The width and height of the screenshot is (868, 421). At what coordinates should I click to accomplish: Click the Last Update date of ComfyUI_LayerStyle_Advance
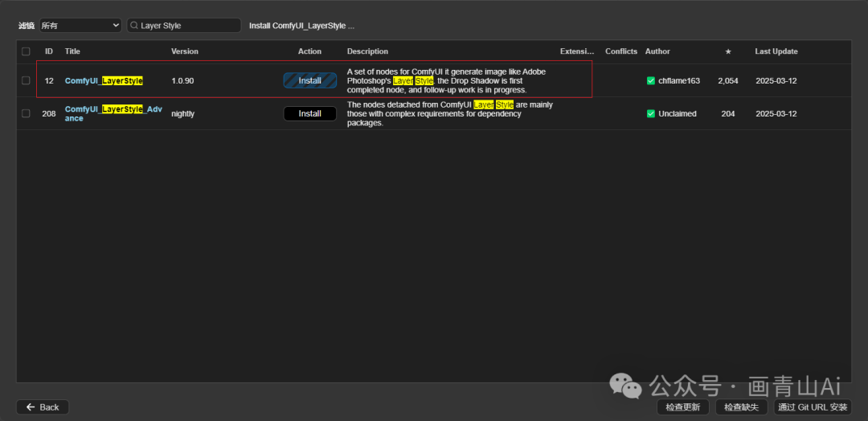[776, 113]
